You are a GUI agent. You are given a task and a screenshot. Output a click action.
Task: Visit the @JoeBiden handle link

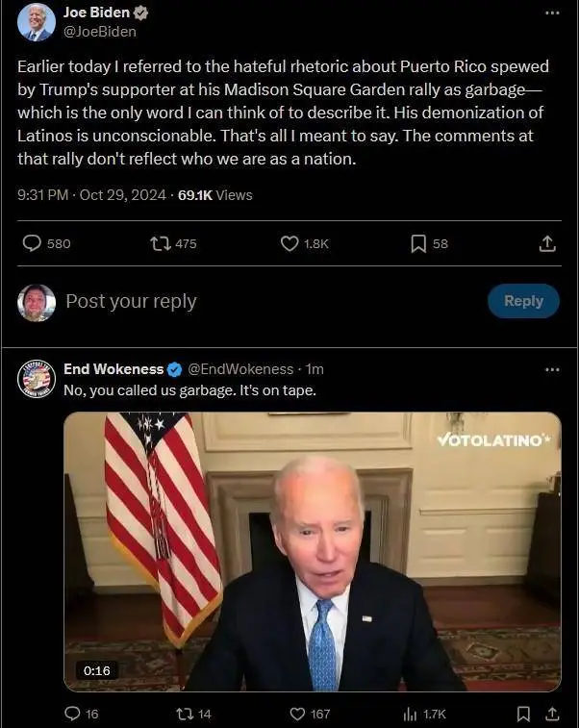[100, 32]
